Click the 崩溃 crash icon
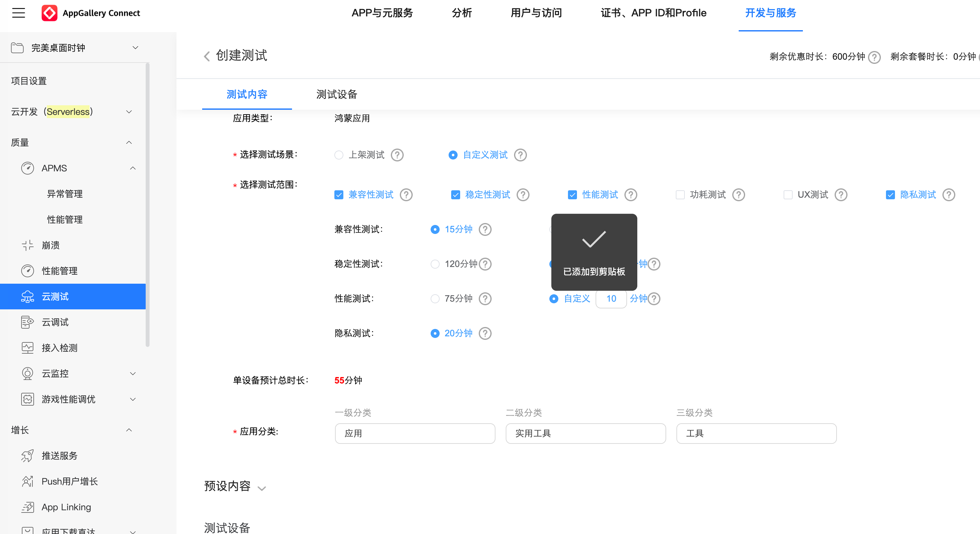This screenshot has height=534, width=980. pos(27,245)
